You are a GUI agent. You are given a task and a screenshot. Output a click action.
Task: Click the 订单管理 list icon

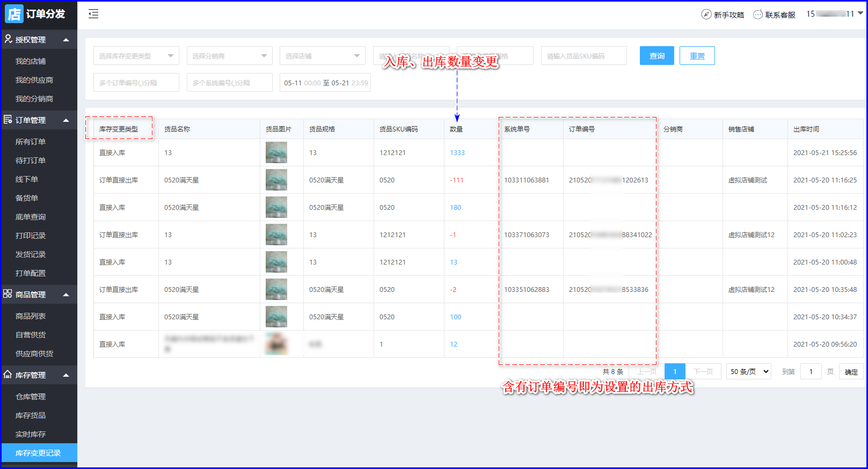8,120
